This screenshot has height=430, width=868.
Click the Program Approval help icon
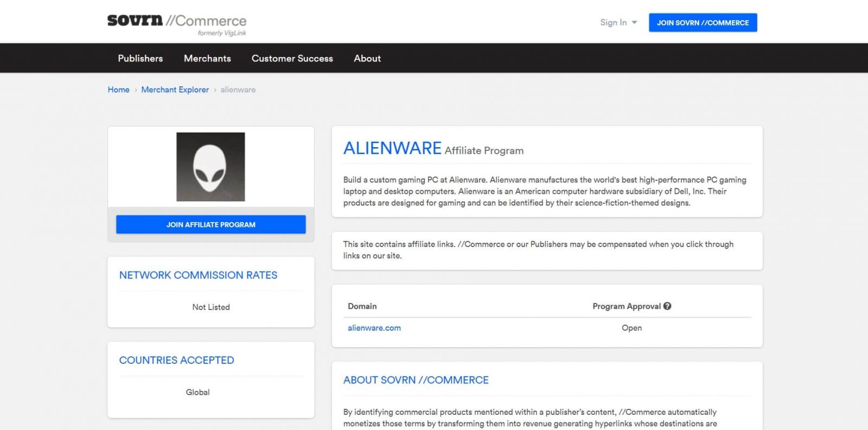coord(667,306)
